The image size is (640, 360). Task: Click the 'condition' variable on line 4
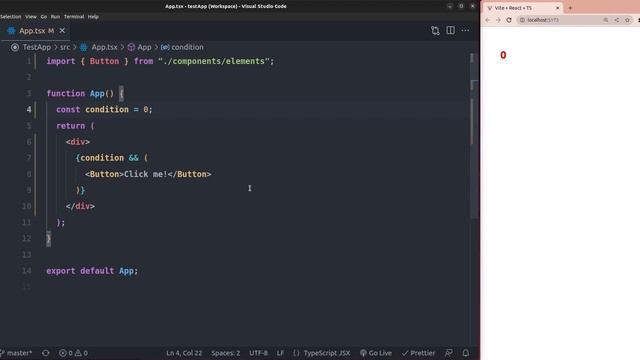[107, 109]
